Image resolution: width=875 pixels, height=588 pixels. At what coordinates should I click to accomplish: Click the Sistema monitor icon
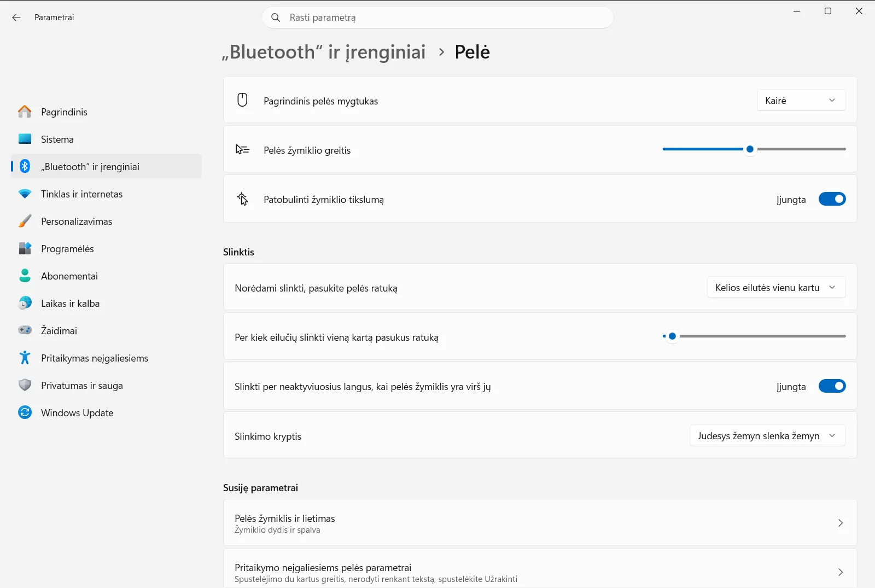25,139
